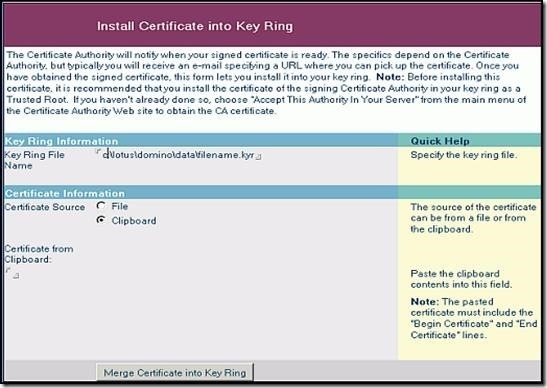Select the File certificate source radio button
The image size is (547, 388).
(101, 206)
